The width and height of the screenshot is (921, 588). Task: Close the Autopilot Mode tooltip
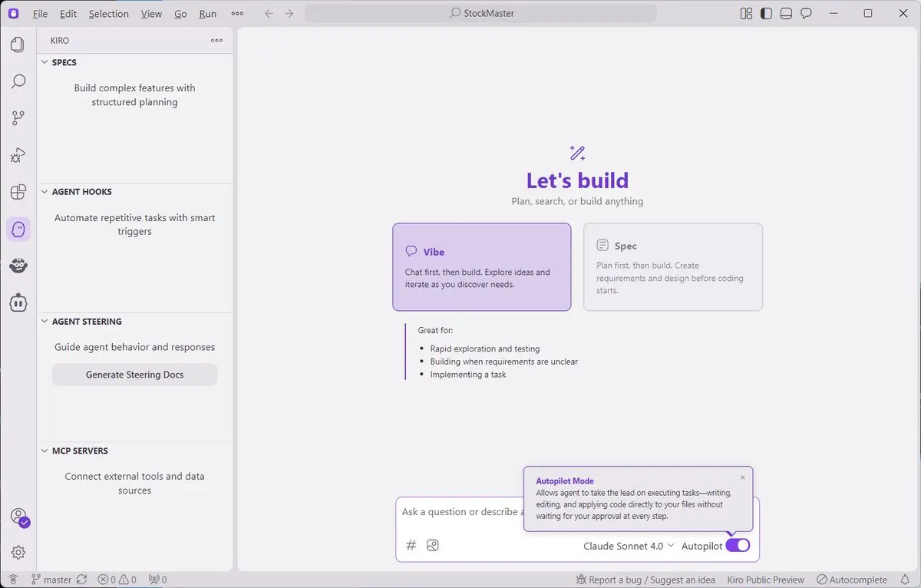point(742,477)
